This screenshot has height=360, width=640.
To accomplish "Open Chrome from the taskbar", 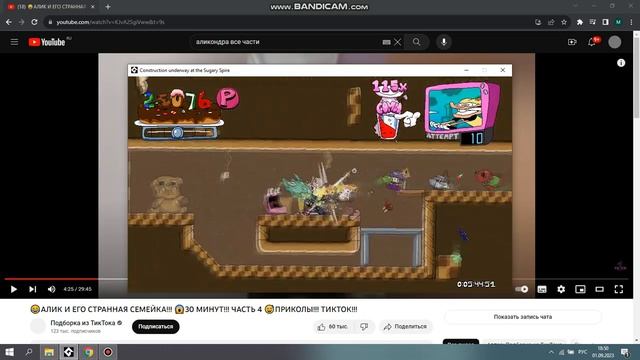I will [x=88, y=352].
